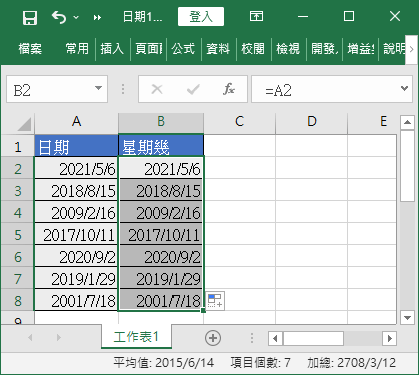Open the Auto Fill Options button
The image size is (419, 375).
pyautogui.click(x=215, y=301)
